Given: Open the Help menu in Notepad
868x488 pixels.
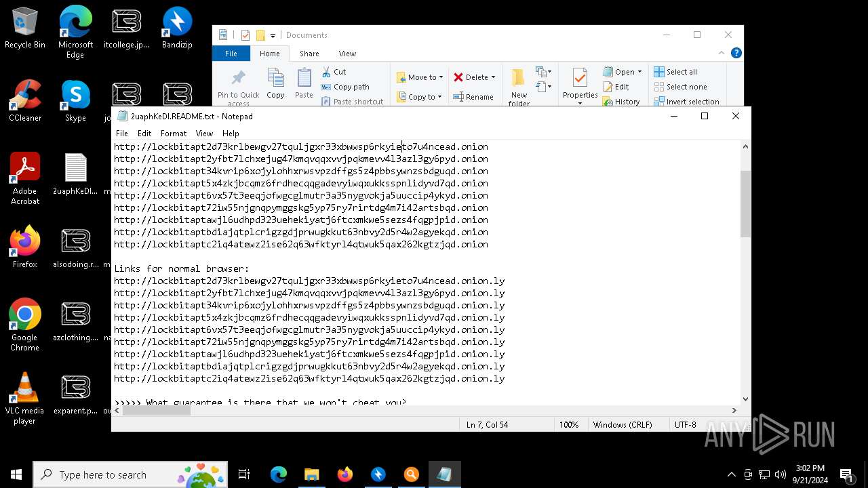Looking at the screenshot, I should coord(231,134).
